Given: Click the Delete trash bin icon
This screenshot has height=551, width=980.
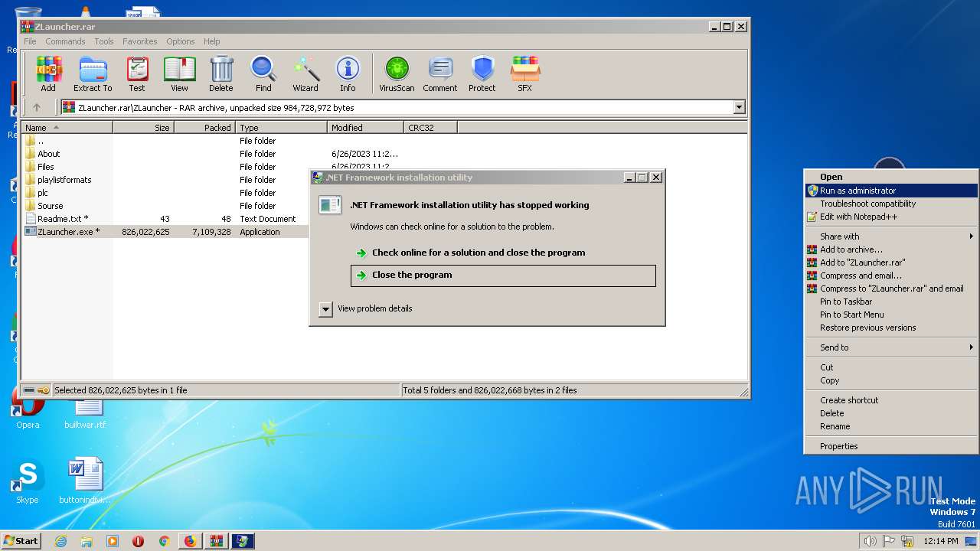Looking at the screenshot, I should pyautogui.click(x=221, y=74).
